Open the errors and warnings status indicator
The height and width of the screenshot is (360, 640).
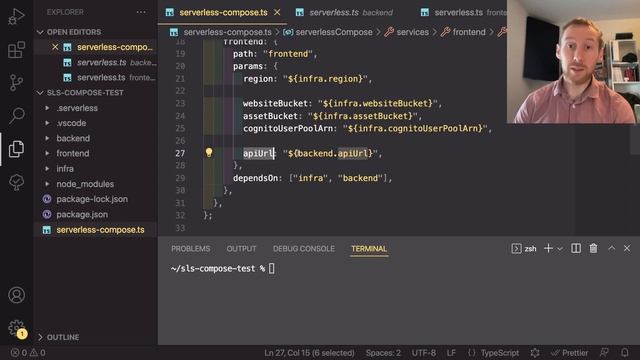pyautogui.click(x=28, y=353)
